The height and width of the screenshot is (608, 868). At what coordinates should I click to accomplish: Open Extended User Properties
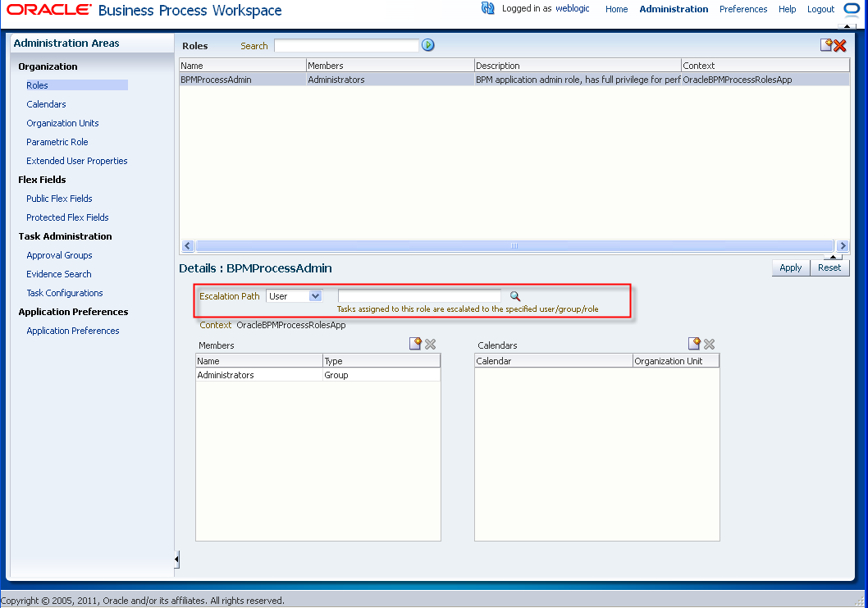pos(77,161)
